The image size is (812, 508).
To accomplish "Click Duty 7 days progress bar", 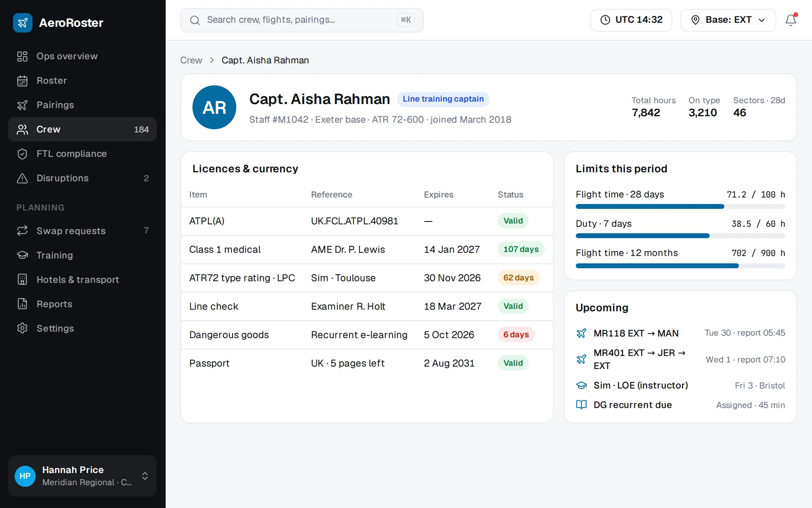I will [x=680, y=236].
